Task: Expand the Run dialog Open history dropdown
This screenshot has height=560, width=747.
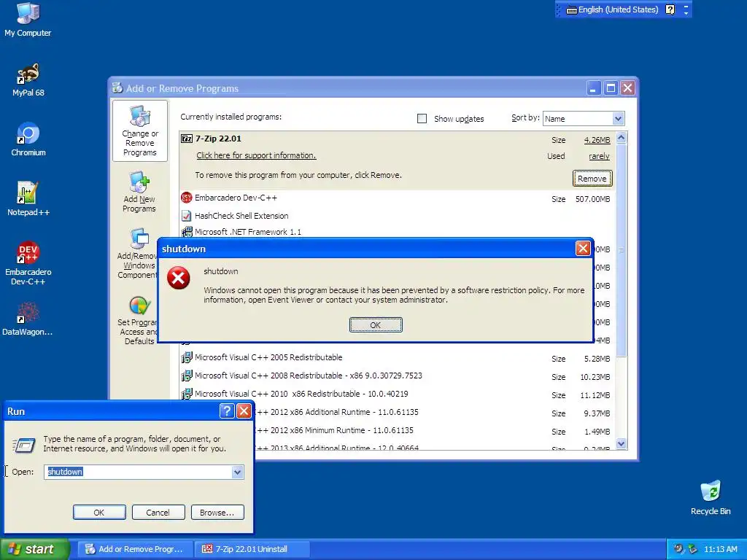Action: [x=237, y=472]
